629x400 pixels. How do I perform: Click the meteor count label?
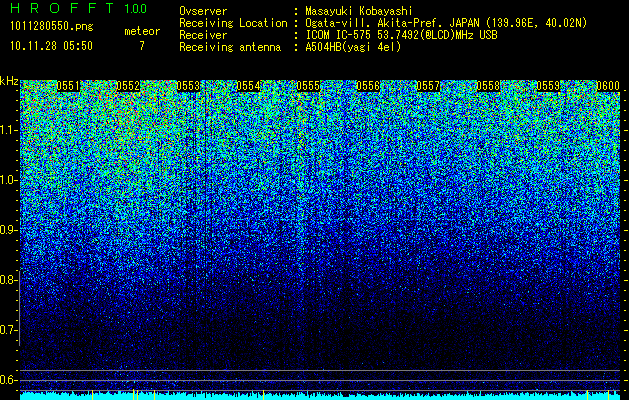point(142,31)
